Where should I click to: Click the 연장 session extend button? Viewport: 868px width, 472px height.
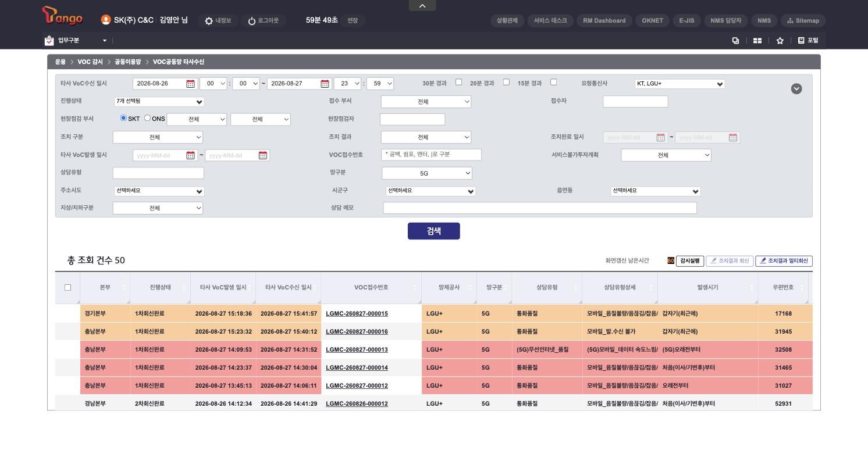[x=353, y=21]
